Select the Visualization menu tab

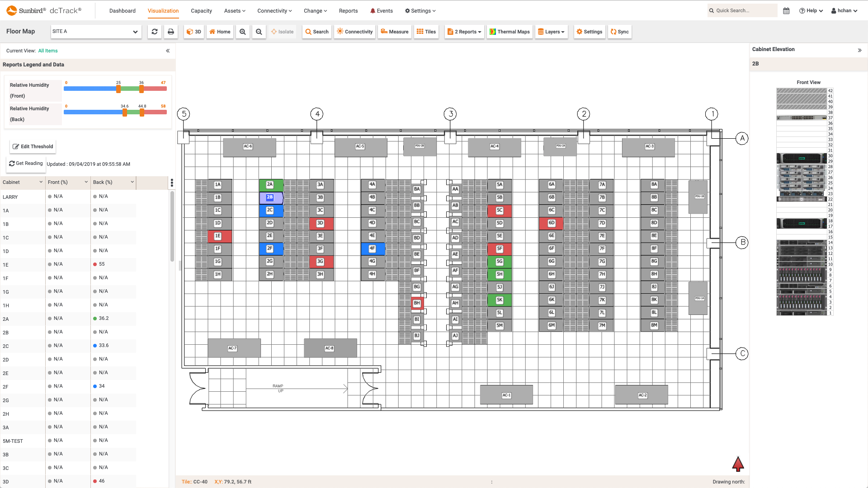163,10
